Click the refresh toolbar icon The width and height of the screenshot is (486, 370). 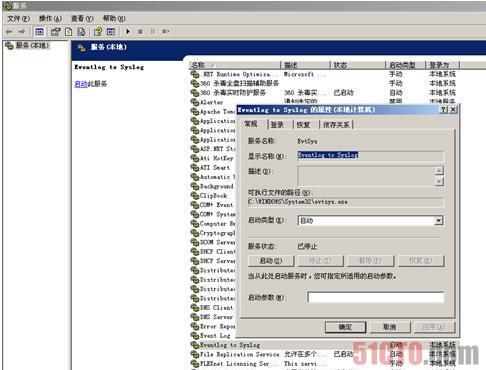point(68,32)
